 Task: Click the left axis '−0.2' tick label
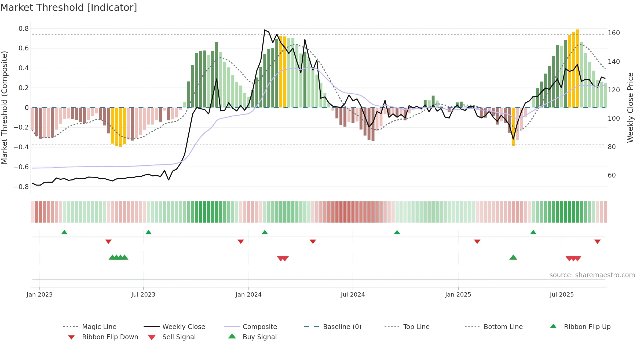pyautogui.click(x=21, y=127)
